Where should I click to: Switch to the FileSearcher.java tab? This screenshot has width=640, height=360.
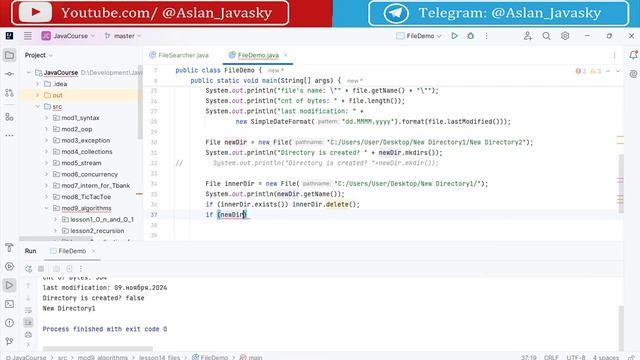point(179,55)
